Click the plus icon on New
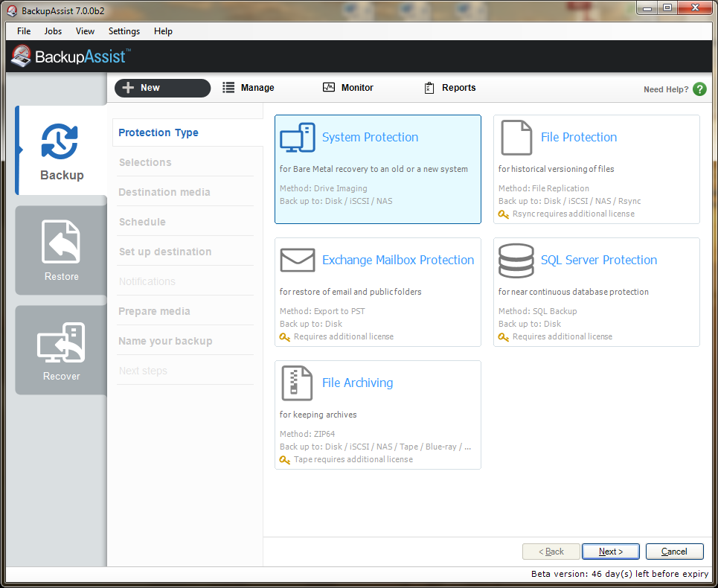Viewport: 718px width, 588px height. (128, 88)
